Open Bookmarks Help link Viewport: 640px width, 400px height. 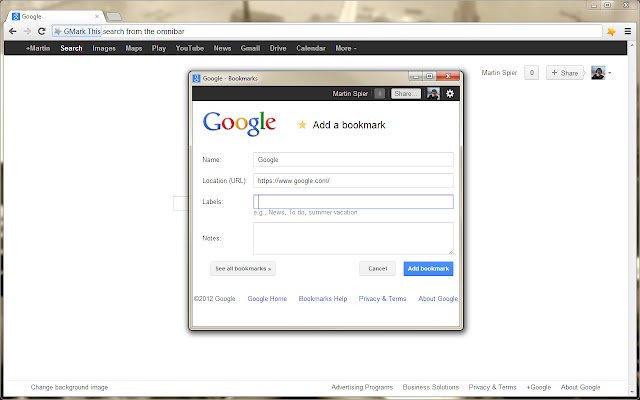323,299
